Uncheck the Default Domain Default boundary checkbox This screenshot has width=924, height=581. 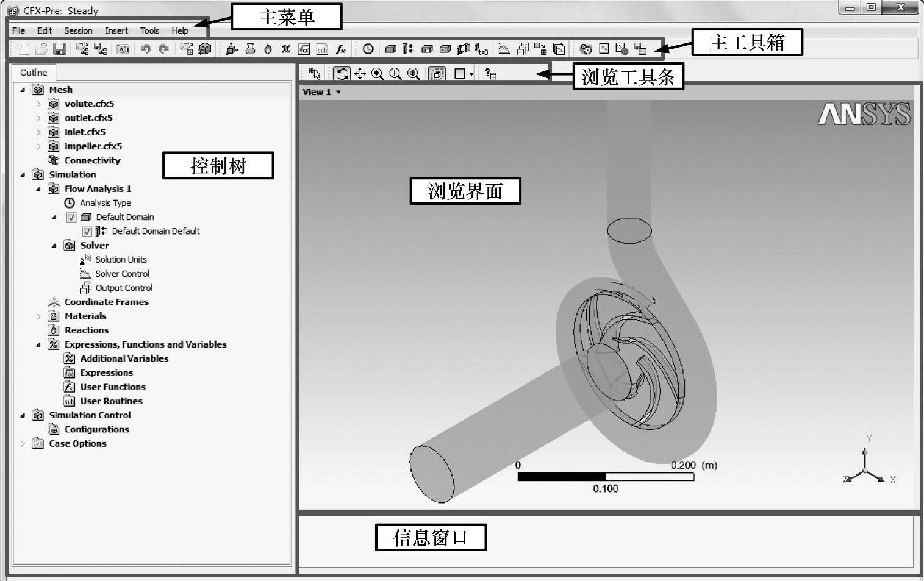87,231
